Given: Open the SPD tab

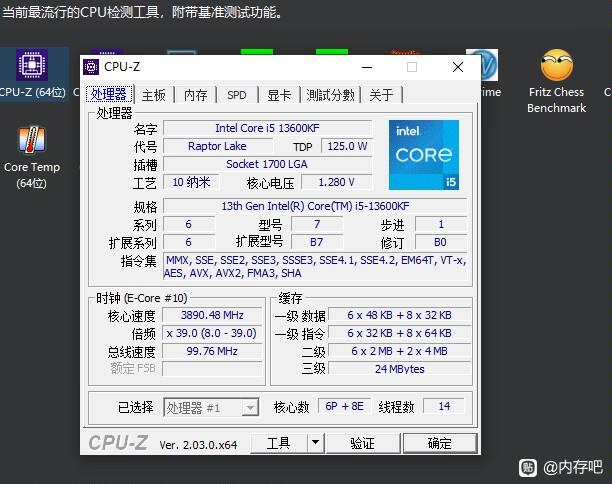Looking at the screenshot, I should pyautogui.click(x=237, y=95).
